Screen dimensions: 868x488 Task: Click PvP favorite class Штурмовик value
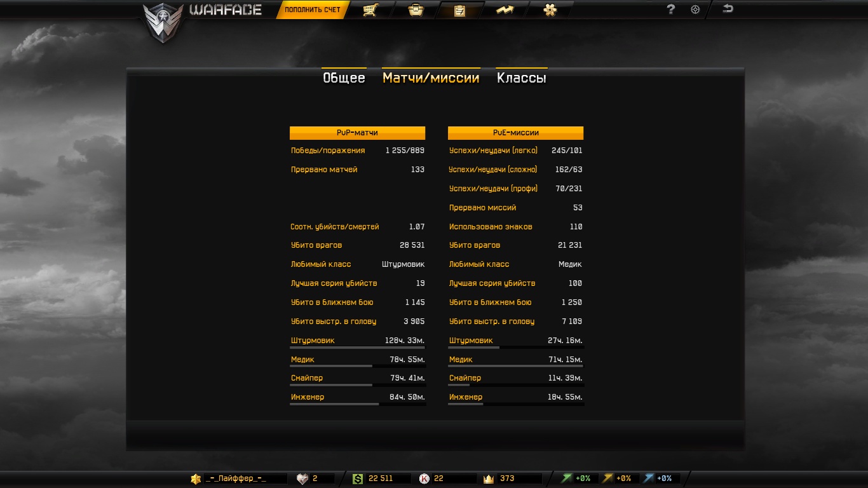coord(403,264)
